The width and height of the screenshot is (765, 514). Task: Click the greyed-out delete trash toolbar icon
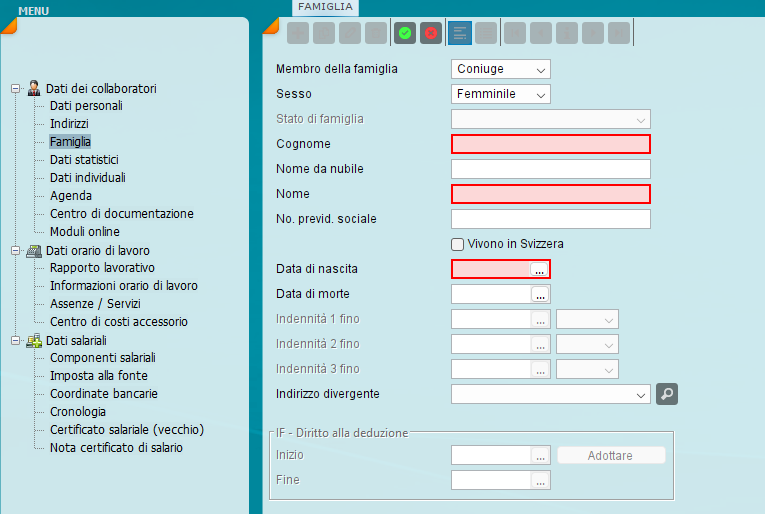[376, 33]
